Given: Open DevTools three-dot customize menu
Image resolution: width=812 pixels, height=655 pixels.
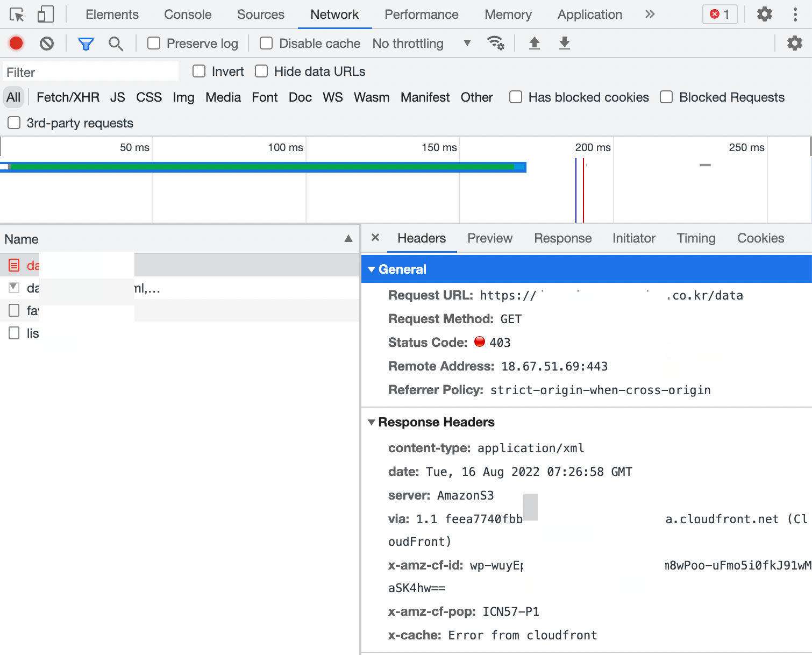Looking at the screenshot, I should coord(795,15).
